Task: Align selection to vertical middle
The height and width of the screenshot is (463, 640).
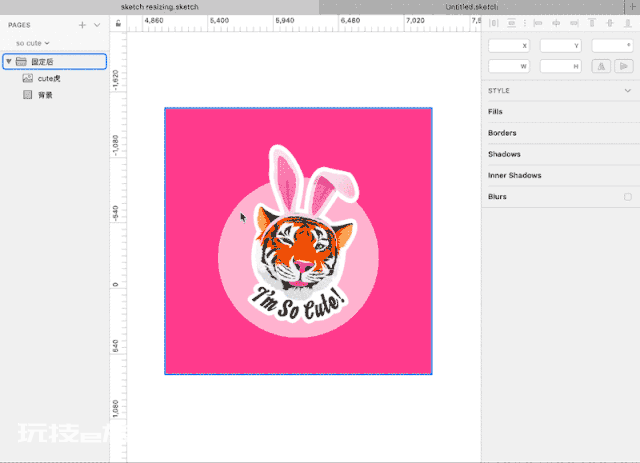Action: tap(610, 23)
